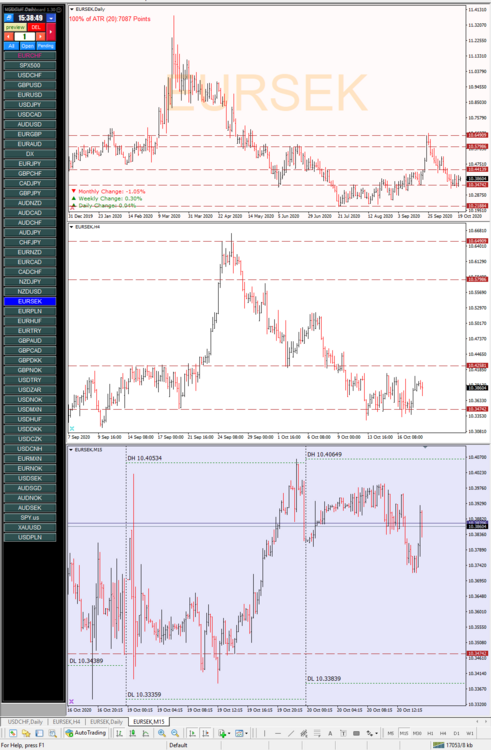Open the Strategy Tester toolbar icon
491x750 pixels.
(52, 733)
